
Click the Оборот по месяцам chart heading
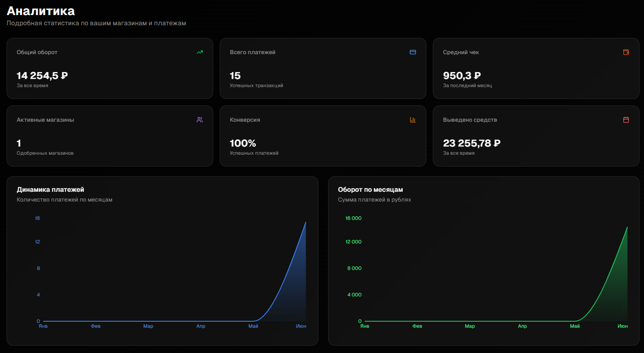[371, 190]
